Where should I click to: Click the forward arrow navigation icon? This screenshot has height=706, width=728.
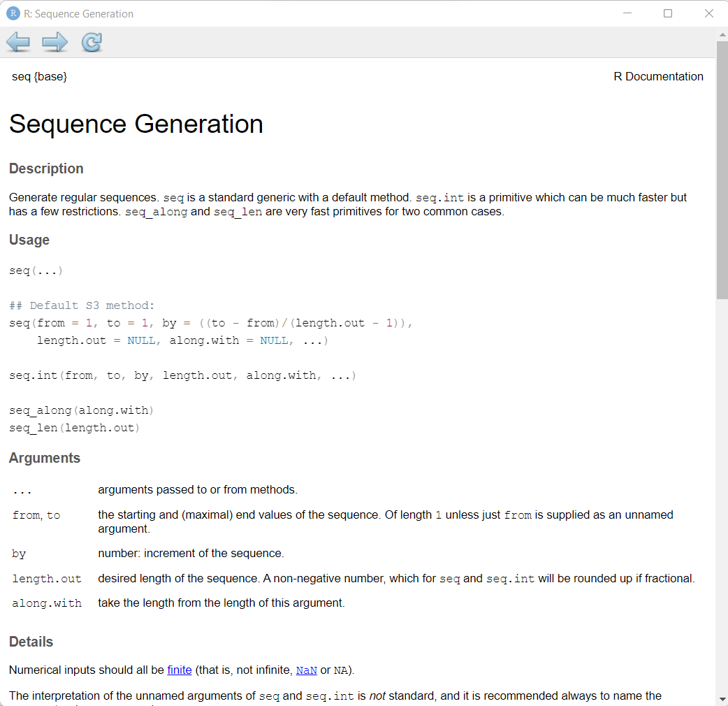click(54, 43)
